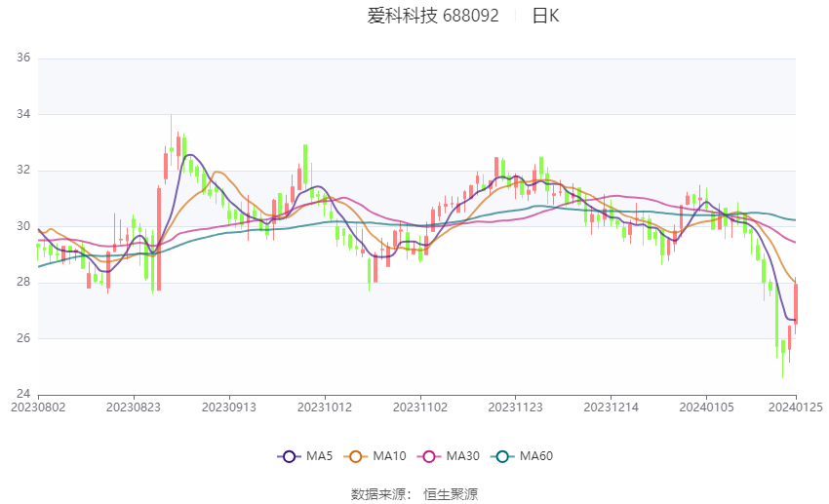The image size is (829, 504).
Task: Click the last red candlestick on 20240125
Action: pos(796,304)
